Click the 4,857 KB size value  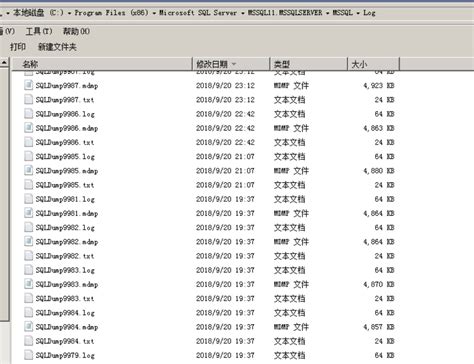click(379, 327)
